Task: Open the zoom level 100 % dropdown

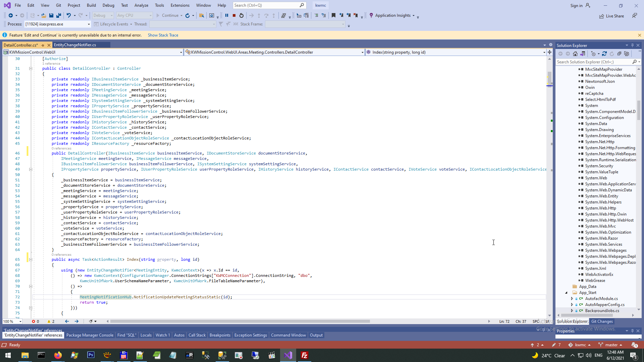Action: click(20, 321)
